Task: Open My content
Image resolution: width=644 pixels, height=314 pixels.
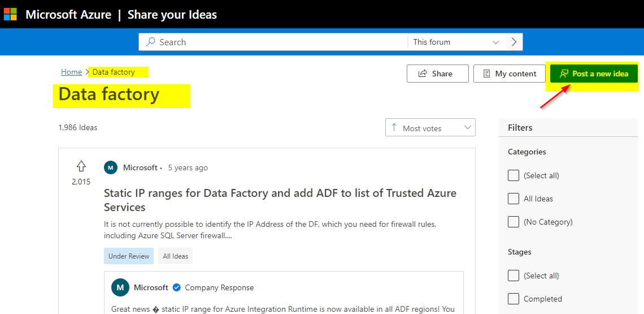Action: point(510,74)
